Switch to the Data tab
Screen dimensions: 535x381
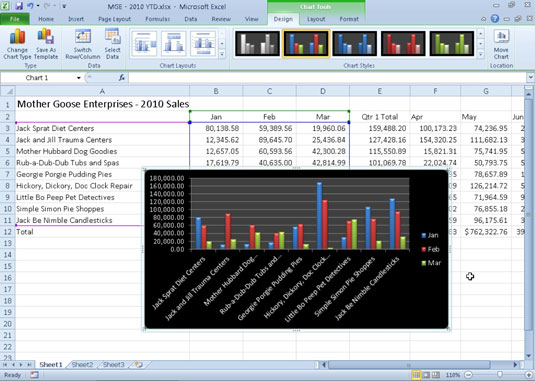[x=191, y=19]
